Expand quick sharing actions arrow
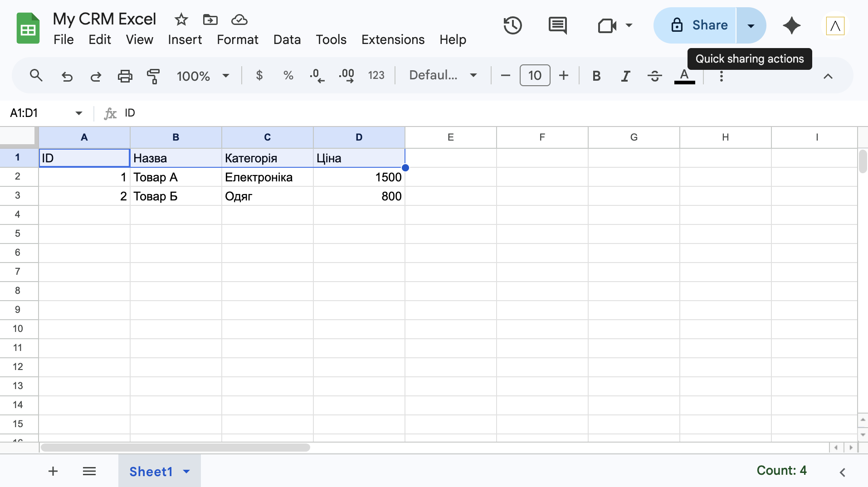This screenshot has width=868, height=487. pyautogui.click(x=751, y=25)
